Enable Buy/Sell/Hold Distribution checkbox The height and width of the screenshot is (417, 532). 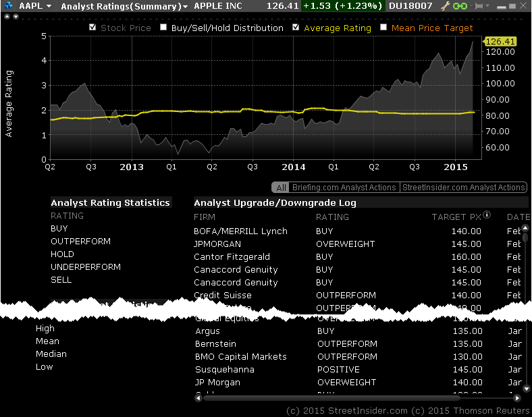[163, 27]
